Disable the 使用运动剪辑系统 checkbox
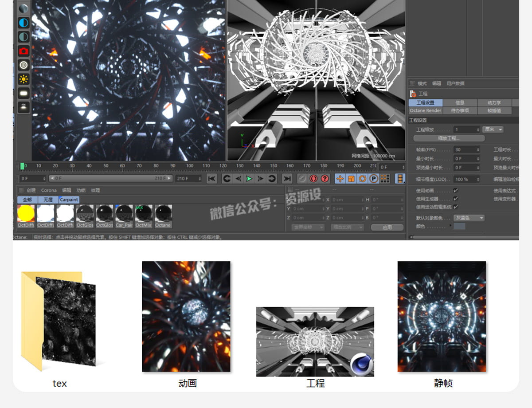This screenshot has width=532, height=408. (x=455, y=207)
